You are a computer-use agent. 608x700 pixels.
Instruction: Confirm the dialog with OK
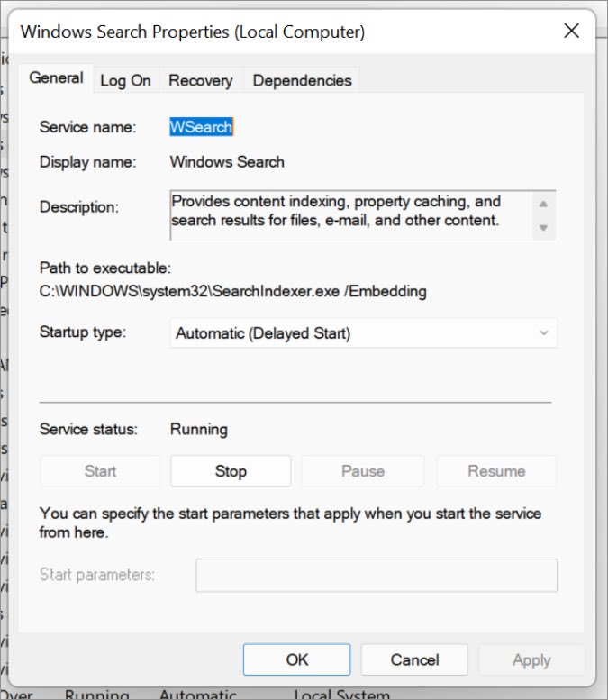(297, 659)
